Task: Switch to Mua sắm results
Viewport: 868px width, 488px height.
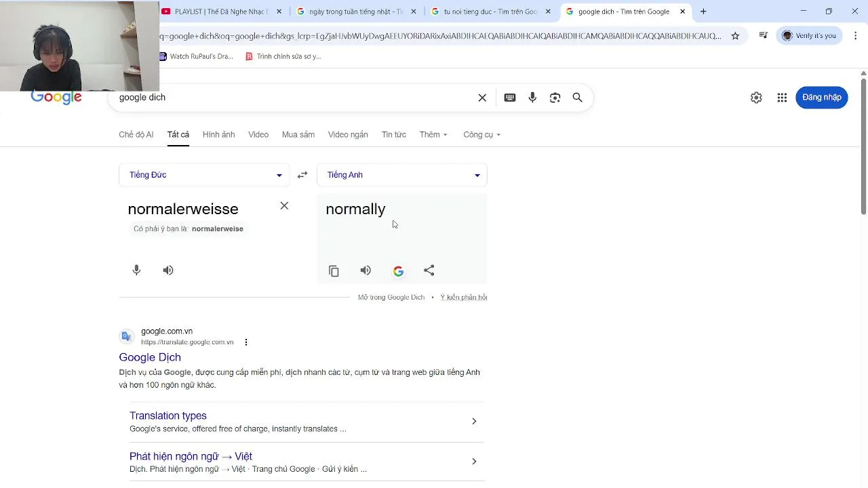Action: click(x=298, y=135)
